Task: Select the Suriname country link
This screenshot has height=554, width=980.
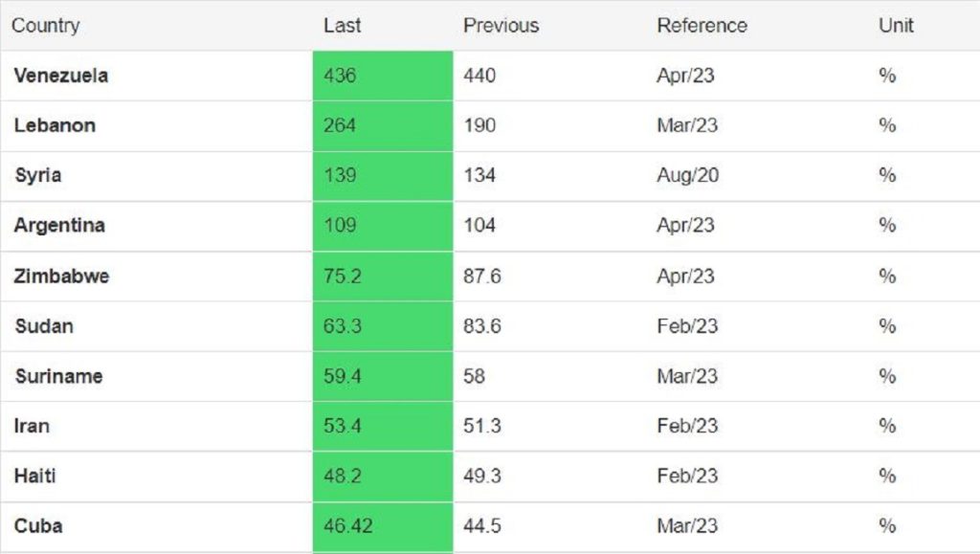Action: point(58,376)
